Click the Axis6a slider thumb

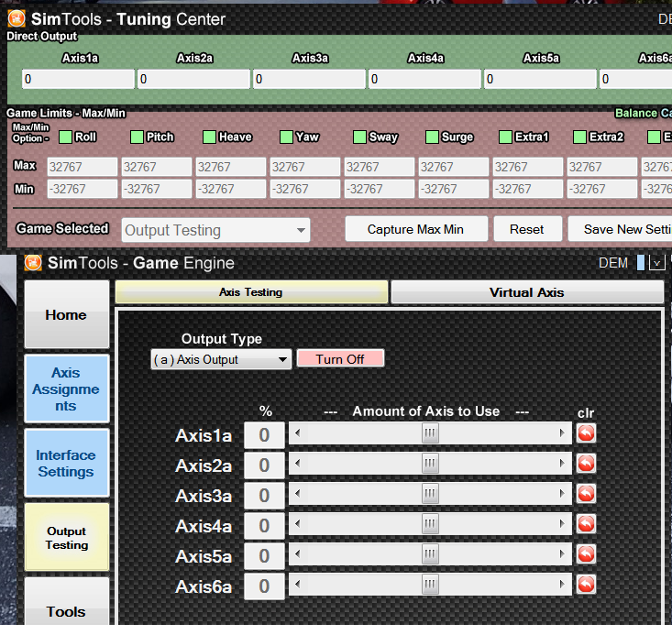[430, 584]
